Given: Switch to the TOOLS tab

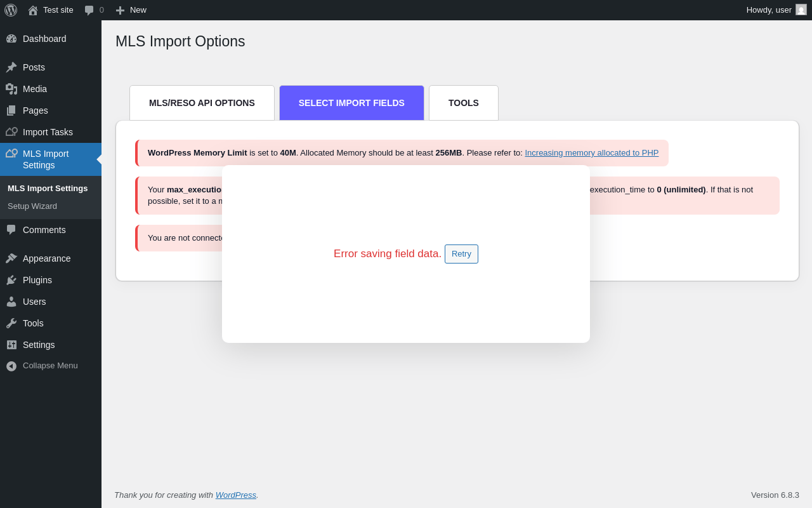Looking at the screenshot, I should (x=464, y=103).
